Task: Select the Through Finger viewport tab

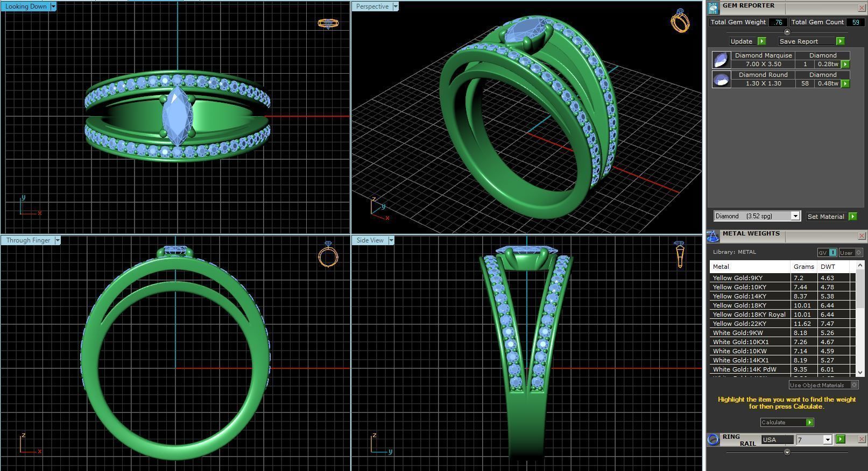Action: click(28, 240)
